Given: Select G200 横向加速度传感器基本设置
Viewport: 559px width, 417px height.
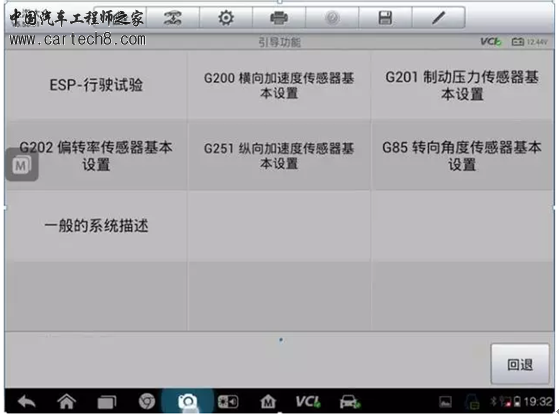Looking at the screenshot, I should point(279,85).
